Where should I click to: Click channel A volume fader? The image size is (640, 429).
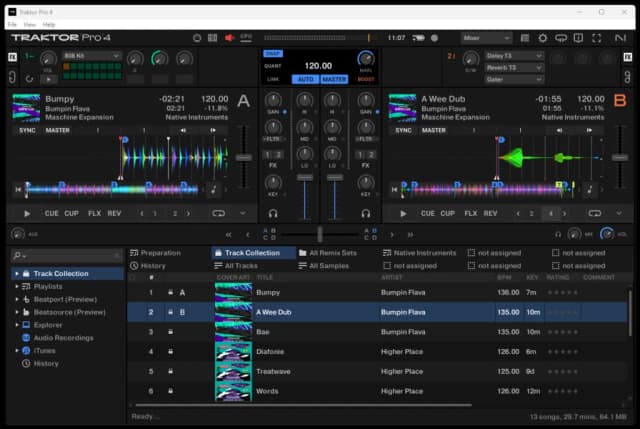pyautogui.click(x=304, y=177)
